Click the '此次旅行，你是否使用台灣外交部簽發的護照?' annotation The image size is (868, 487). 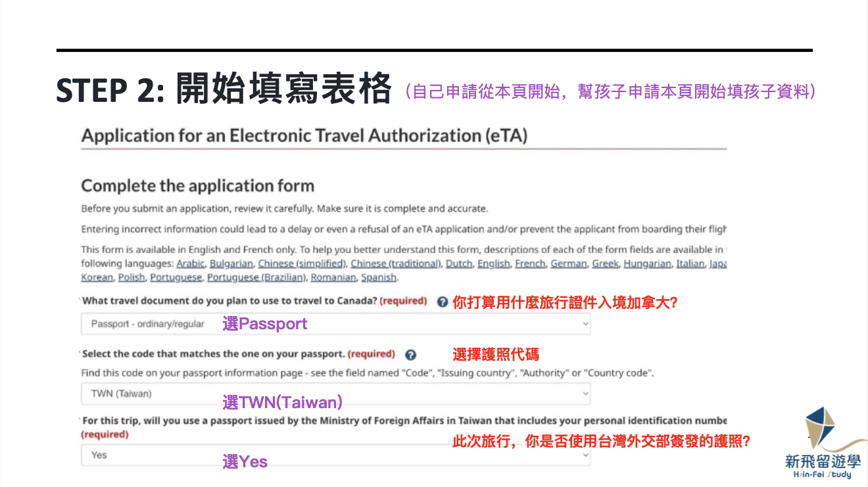coord(602,442)
